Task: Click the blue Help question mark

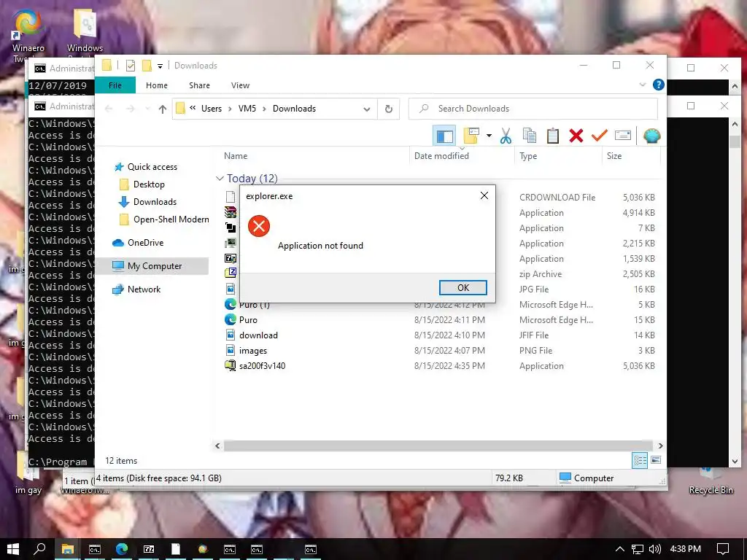Action: coord(659,85)
